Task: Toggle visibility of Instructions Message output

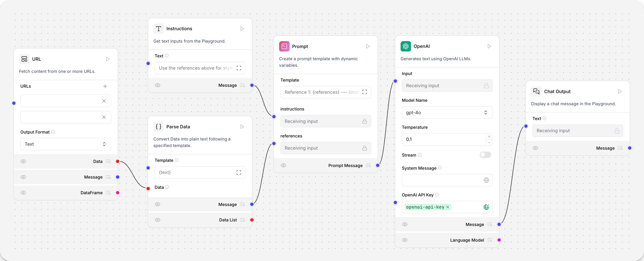Action: pos(157,85)
